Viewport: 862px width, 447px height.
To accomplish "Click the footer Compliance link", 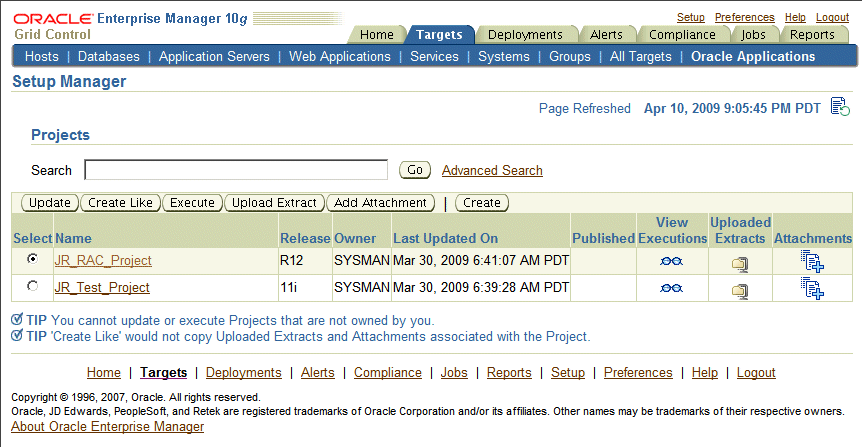I will click(388, 372).
